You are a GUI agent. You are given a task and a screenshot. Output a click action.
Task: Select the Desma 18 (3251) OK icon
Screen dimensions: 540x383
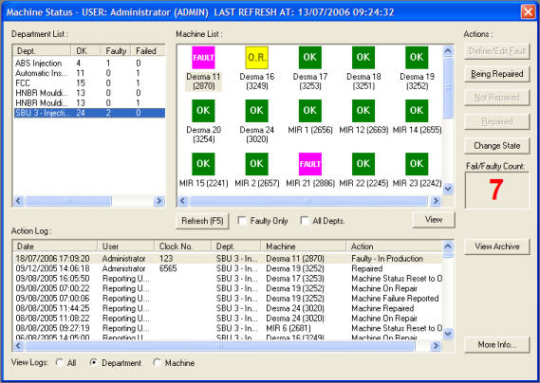[363, 58]
